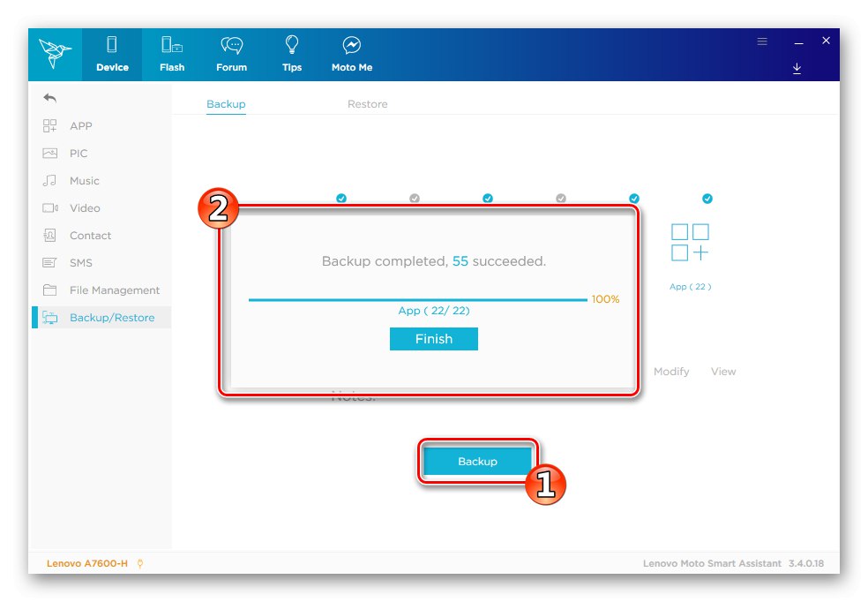
Task: Click the Modify link
Action: click(x=671, y=372)
